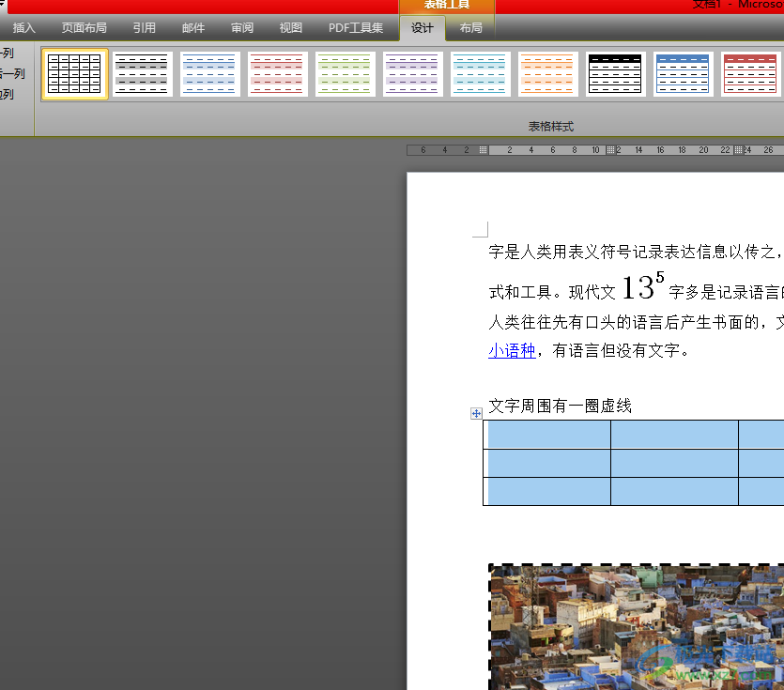Apply the black header Light List style
Viewport: 784px width, 690px height.
click(616, 74)
